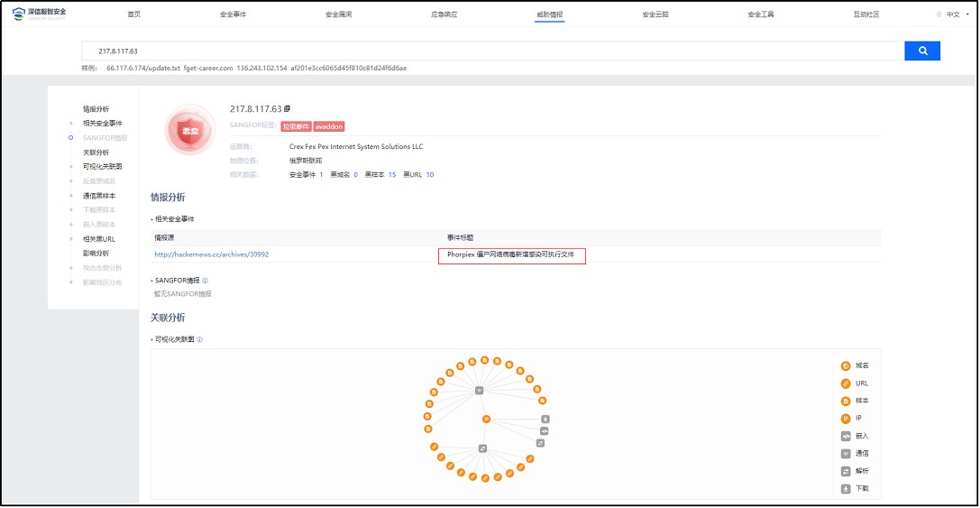980x508 pixels.
Task: Click the 下载 legend icon in the graph
Action: coord(845,489)
